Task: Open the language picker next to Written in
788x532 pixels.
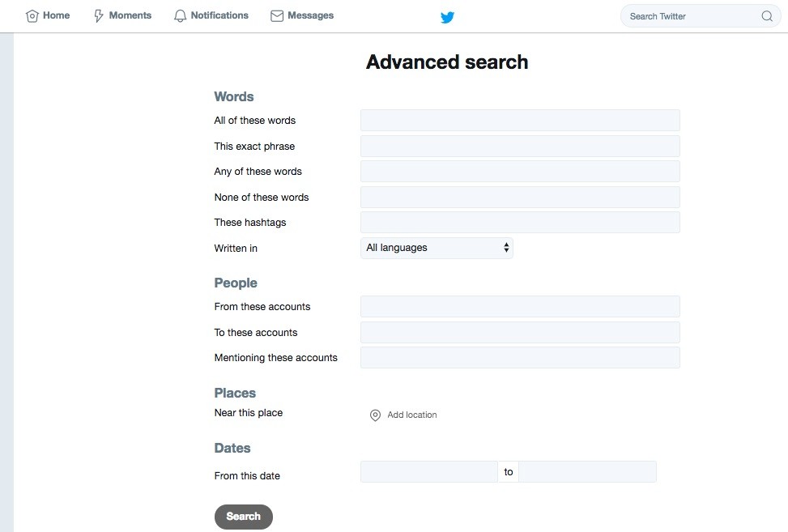Action: pyautogui.click(x=437, y=247)
